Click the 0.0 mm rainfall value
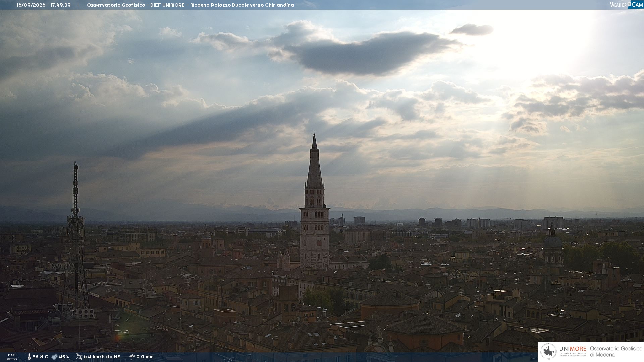The image size is (644, 362). coord(145,357)
